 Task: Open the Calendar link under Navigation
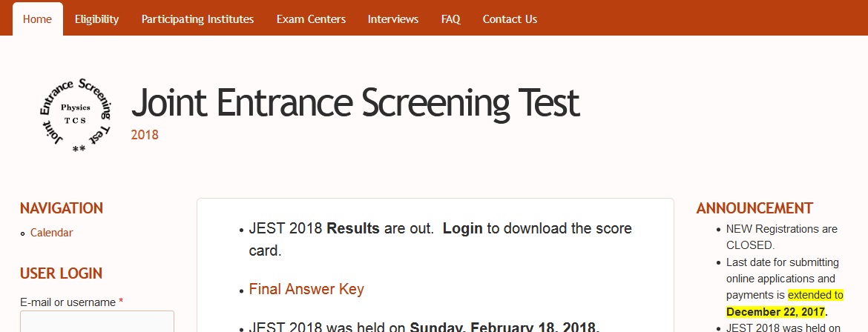pyautogui.click(x=51, y=233)
